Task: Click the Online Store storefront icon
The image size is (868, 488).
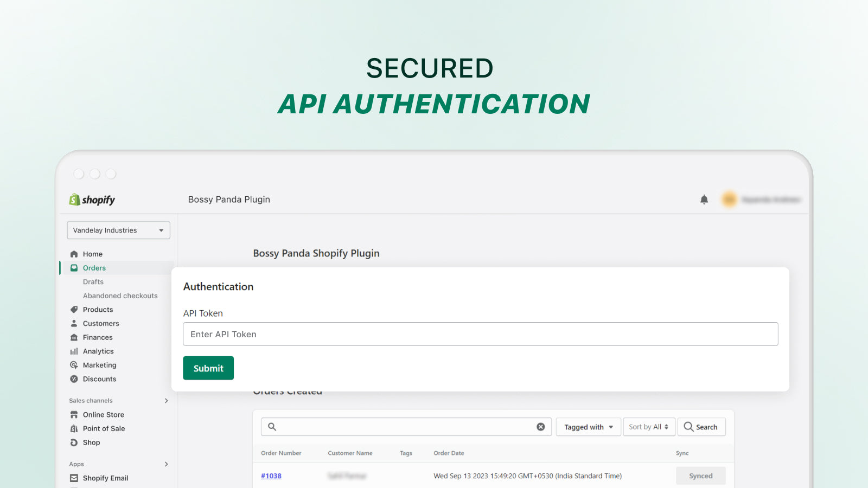Action: (74, 415)
